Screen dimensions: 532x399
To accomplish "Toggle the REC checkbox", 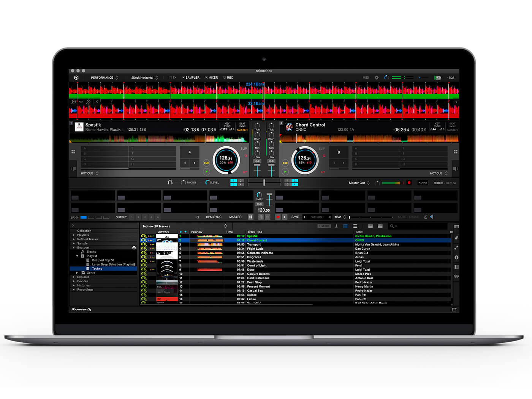I will [x=225, y=78].
